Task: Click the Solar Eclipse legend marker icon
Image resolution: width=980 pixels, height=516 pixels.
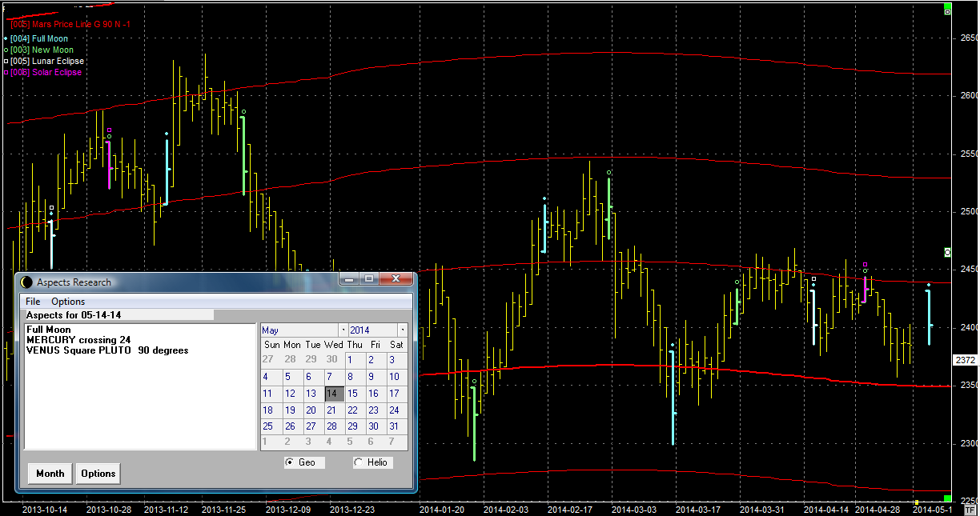Action: coord(6,72)
